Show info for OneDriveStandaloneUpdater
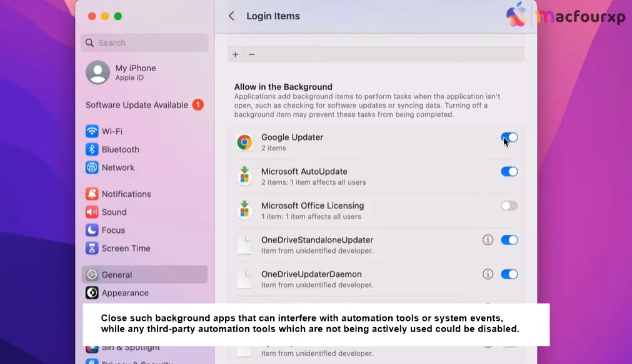 [488, 240]
